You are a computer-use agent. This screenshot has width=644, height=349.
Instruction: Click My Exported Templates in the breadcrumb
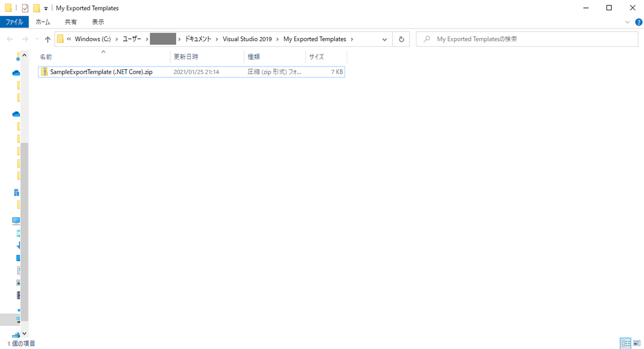315,39
